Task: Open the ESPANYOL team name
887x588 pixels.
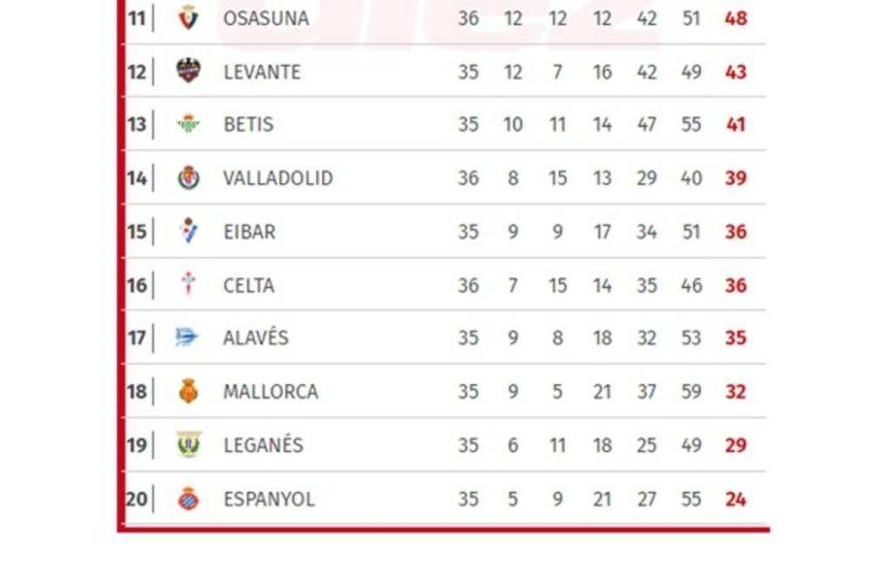Action: coord(269,499)
